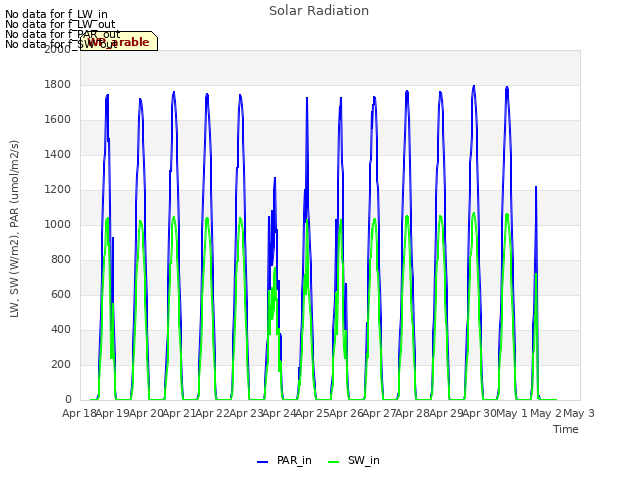
Task: Click the 200 y-axis tick label
Action: [x=61, y=364]
